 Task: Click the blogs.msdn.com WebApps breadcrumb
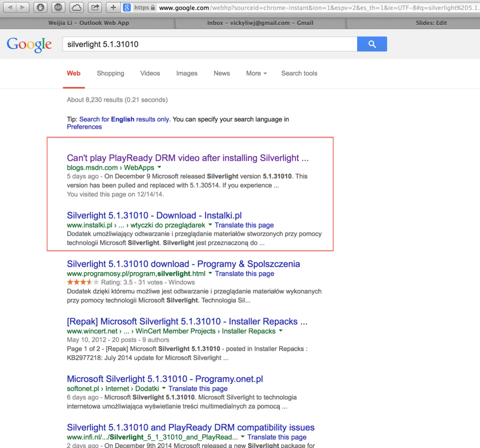click(x=110, y=168)
